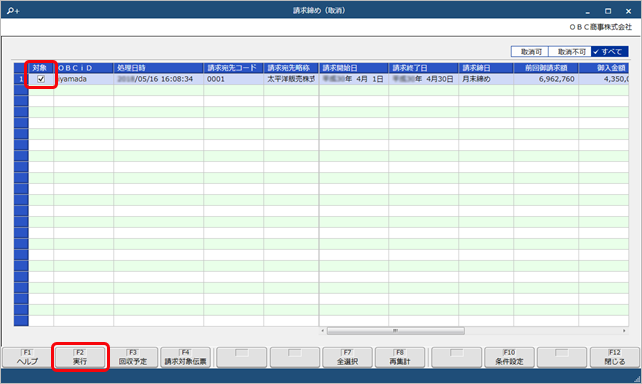Maximize the 請求締め window
Image resolution: width=642 pixels, height=384 pixels.
pyautogui.click(x=608, y=11)
